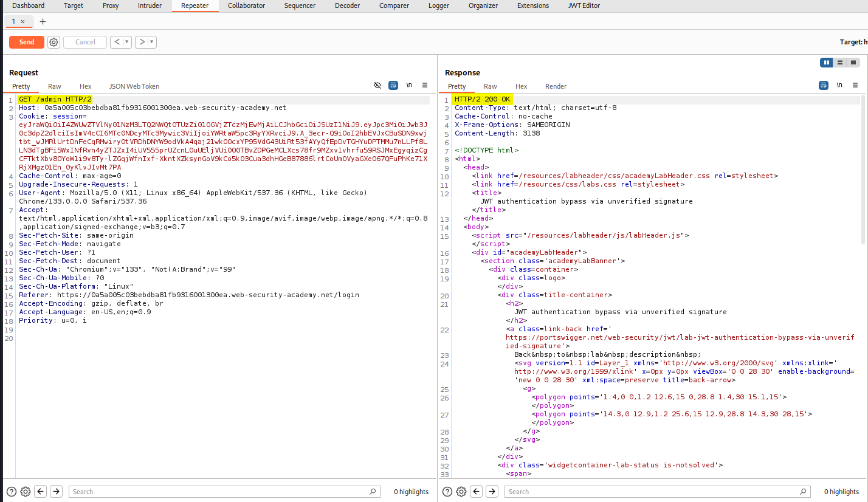
Task: Select Hex view in Response panel
Action: 522,86
